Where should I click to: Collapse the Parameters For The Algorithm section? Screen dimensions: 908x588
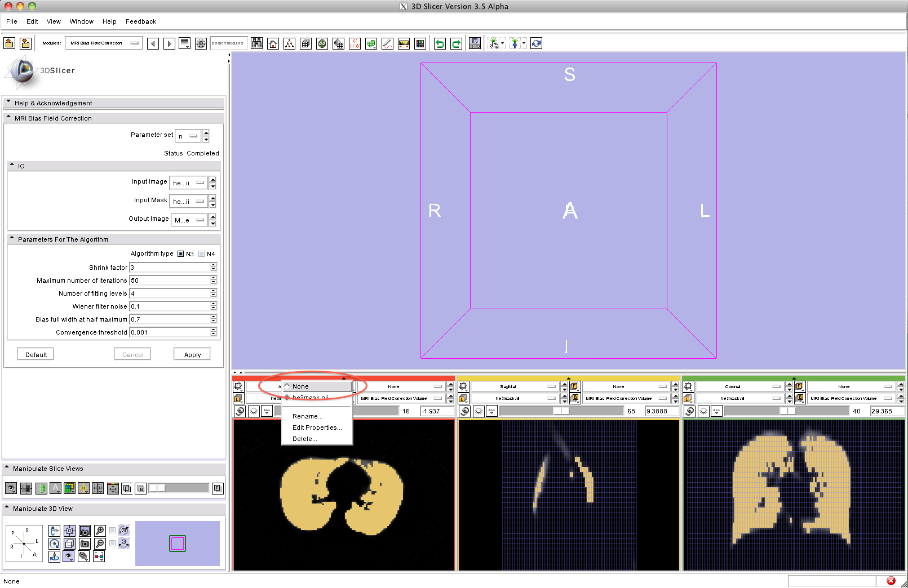point(12,239)
